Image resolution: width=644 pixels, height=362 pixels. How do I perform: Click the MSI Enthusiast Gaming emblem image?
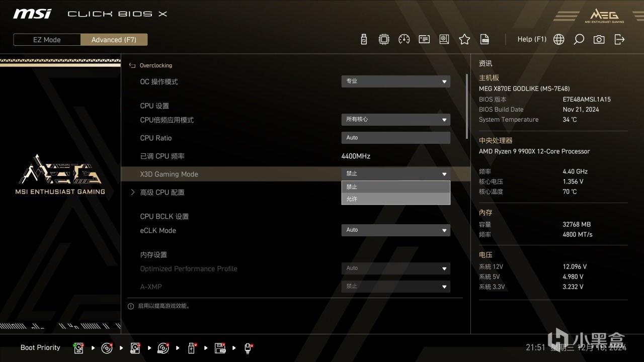click(59, 174)
